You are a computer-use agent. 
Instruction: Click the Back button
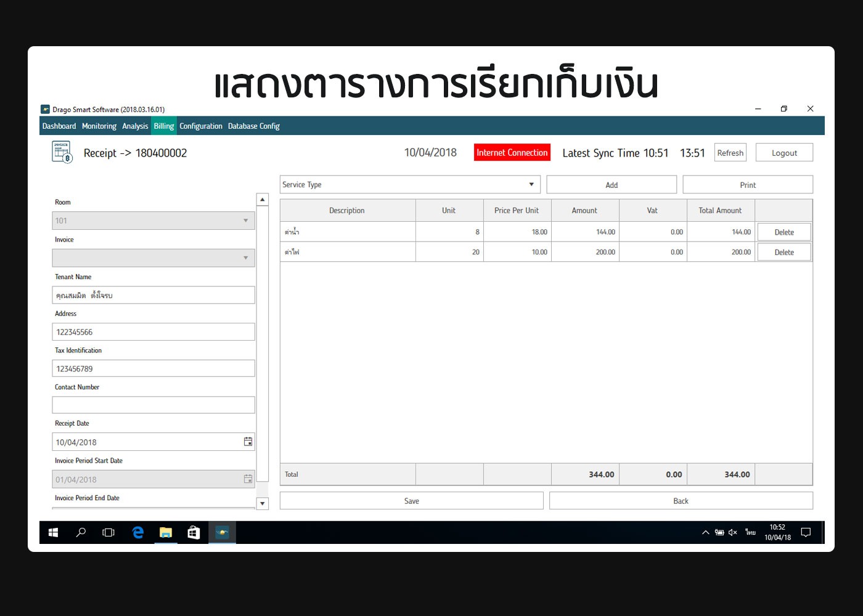click(681, 501)
